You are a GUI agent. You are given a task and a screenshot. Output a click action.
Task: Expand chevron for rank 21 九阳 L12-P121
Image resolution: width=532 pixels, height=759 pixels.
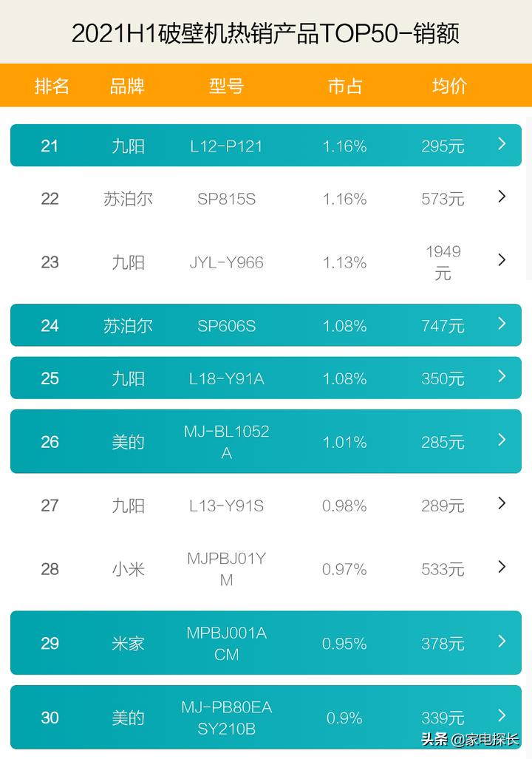tap(502, 144)
